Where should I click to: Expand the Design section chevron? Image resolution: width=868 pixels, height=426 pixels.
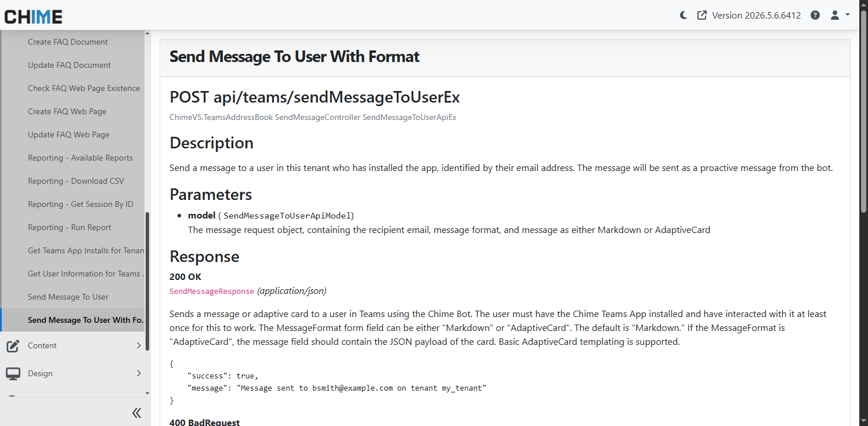139,373
